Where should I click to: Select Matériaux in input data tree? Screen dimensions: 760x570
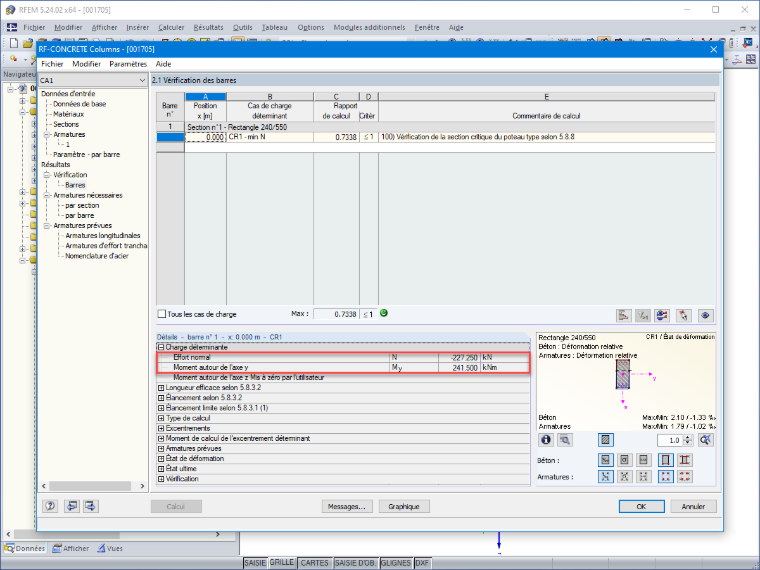(68, 114)
